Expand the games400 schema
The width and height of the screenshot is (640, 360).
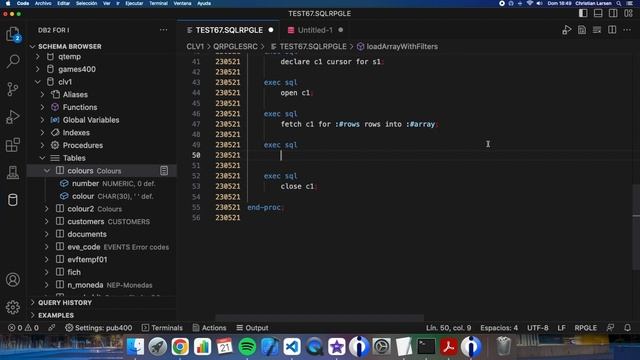38,69
